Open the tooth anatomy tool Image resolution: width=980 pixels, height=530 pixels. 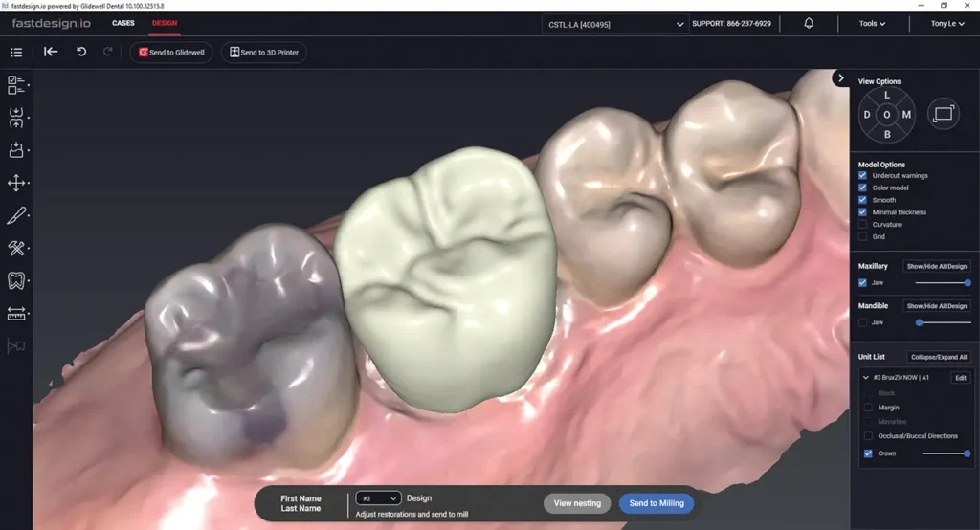(16, 280)
